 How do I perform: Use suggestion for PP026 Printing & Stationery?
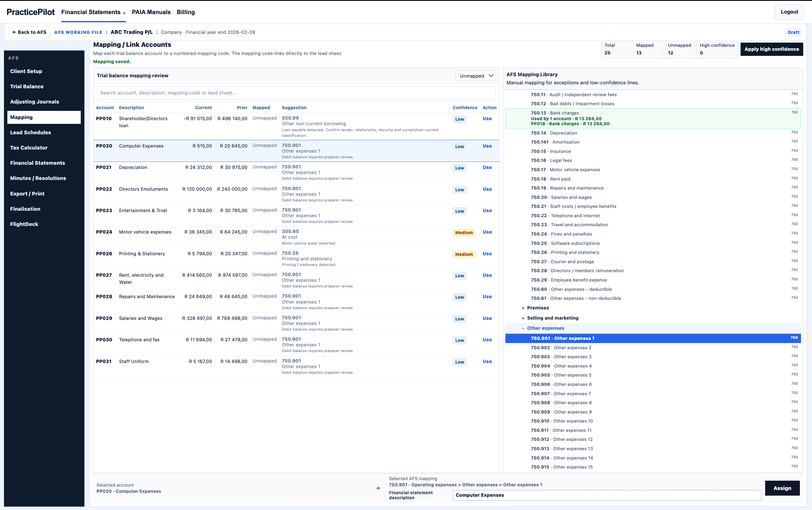pos(487,254)
